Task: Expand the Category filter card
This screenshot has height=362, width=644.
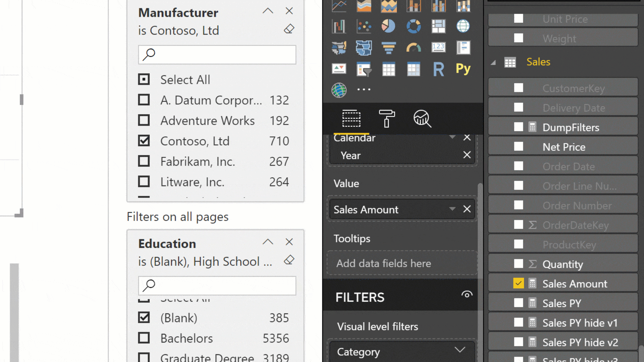Action: [461, 350]
